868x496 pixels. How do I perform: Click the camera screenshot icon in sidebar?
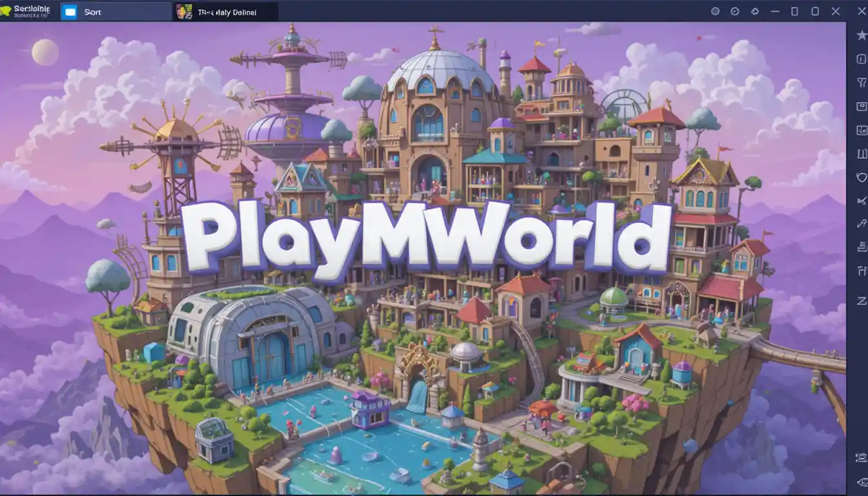point(861,106)
